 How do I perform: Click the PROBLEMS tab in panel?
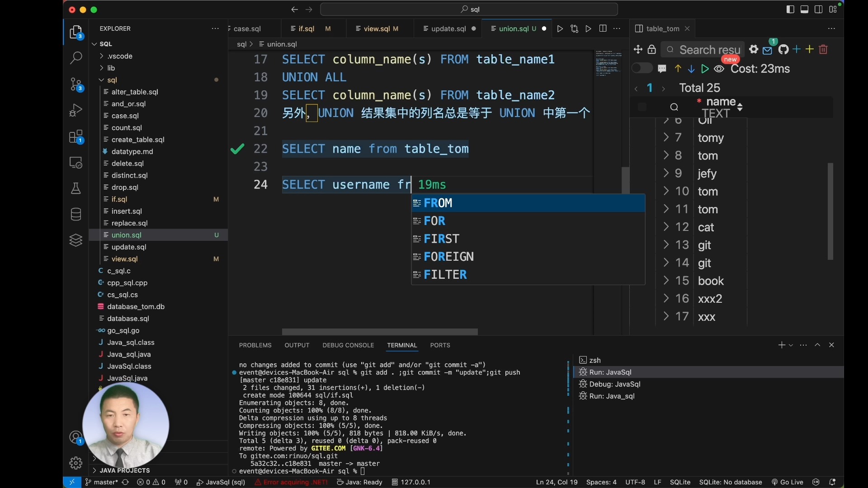click(255, 345)
